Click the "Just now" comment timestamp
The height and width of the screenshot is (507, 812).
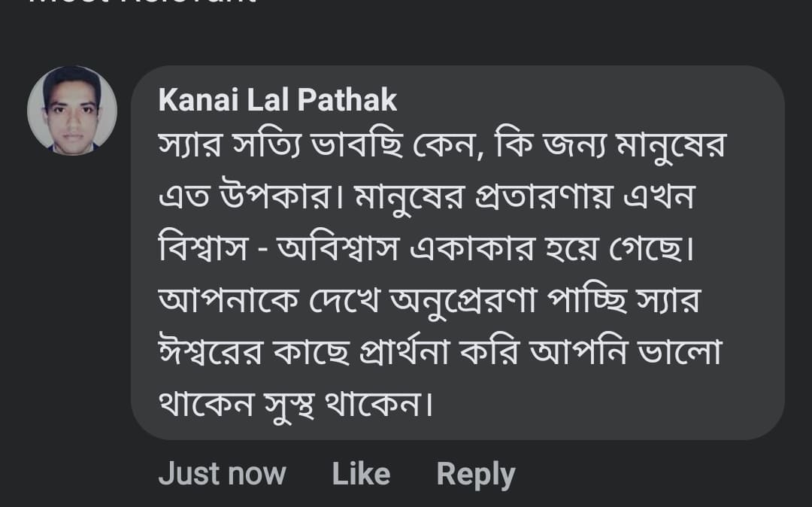click(222, 474)
